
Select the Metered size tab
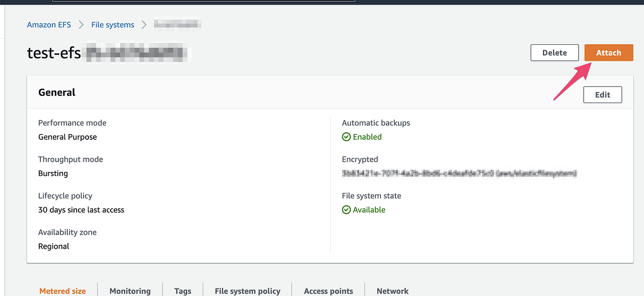pos(62,291)
